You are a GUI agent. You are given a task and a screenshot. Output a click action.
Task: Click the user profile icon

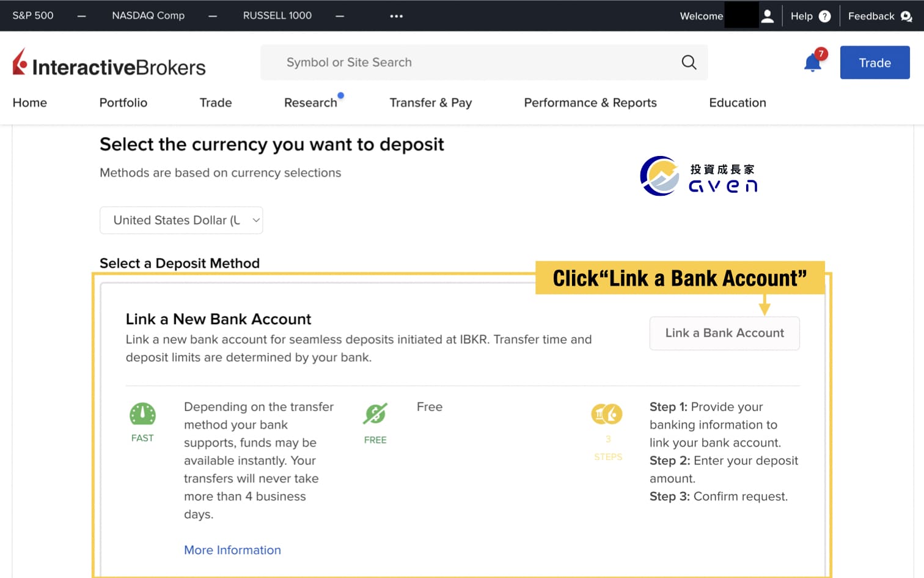768,17
